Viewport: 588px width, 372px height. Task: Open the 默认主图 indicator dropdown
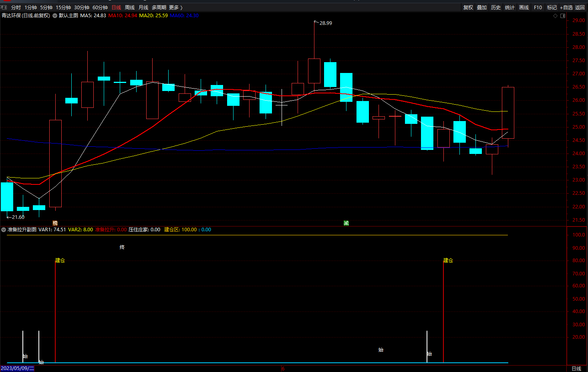[55, 16]
